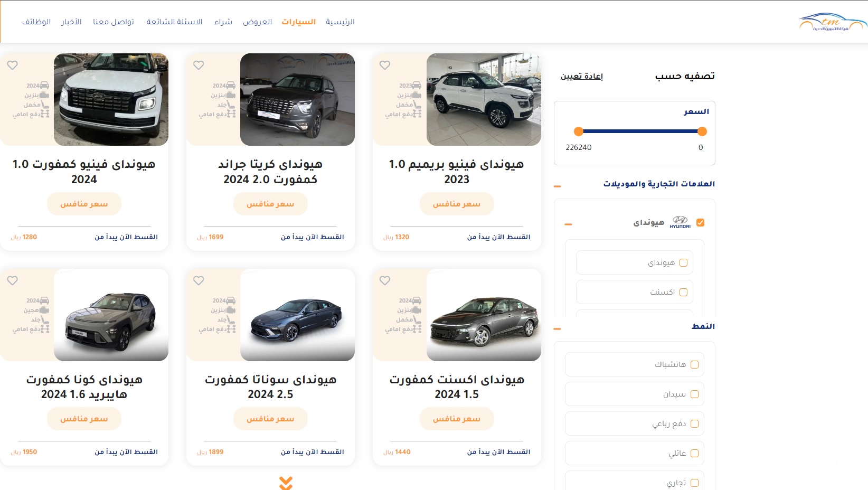The width and height of the screenshot is (868, 490).
Task: Open the السيارات nav item
Action: (x=299, y=22)
